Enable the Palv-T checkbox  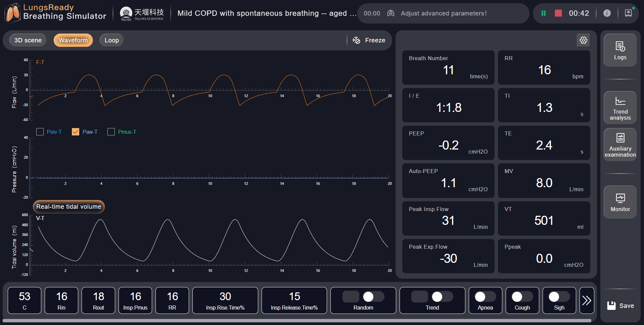(40, 132)
